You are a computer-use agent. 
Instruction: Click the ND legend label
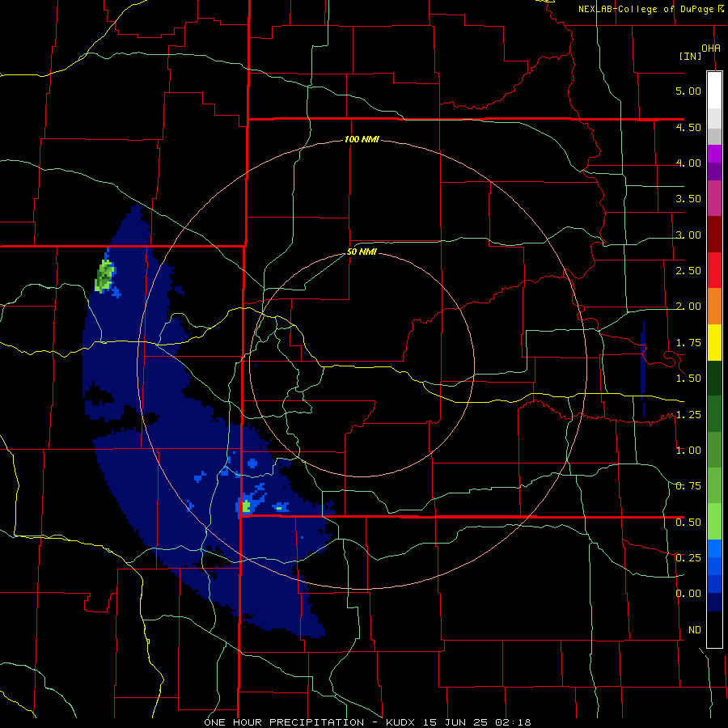point(695,630)
